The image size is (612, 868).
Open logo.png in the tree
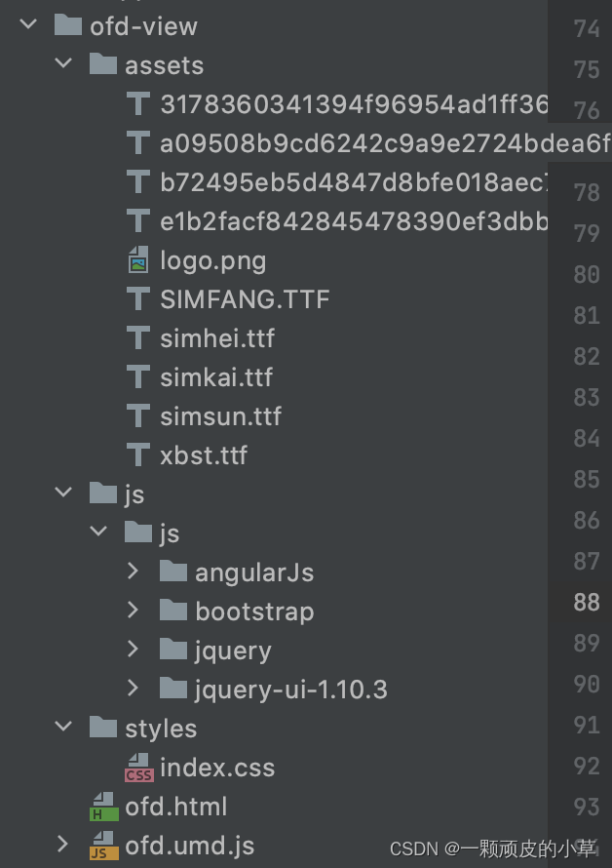point(213,261)
